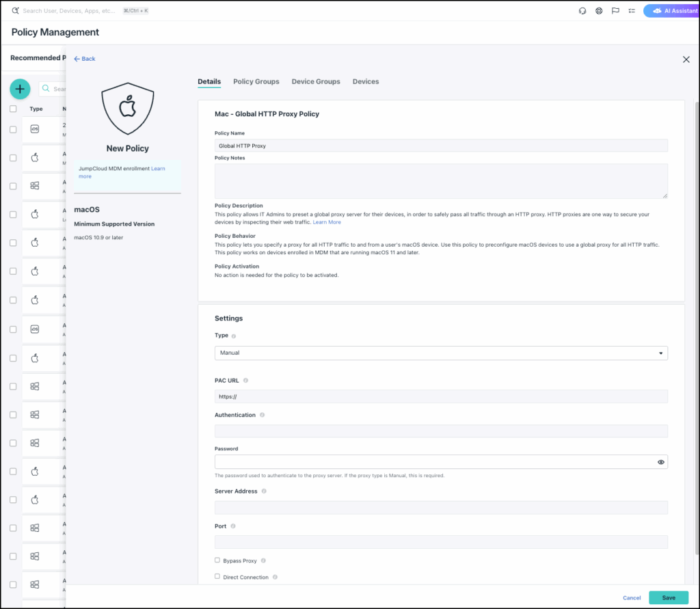700x609 pixels.
Task: Click the info icon beside Server Address
Action: click(263, 491)
